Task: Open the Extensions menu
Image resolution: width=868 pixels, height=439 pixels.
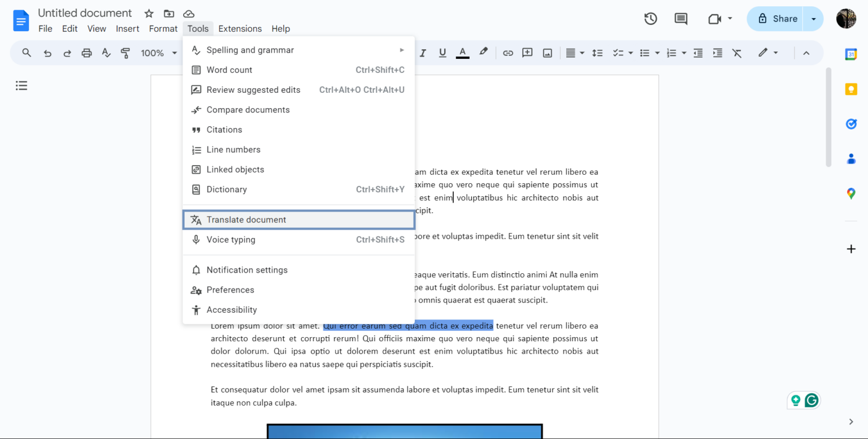Action: 240,28
